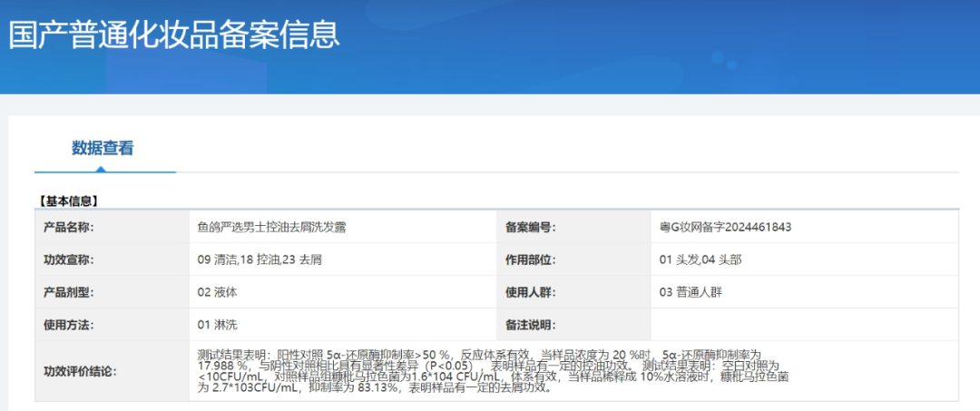This screenshot has width=980, height=411.
Task: Click the 产品剂型 label cell
Action: click(x=113, y=292)
